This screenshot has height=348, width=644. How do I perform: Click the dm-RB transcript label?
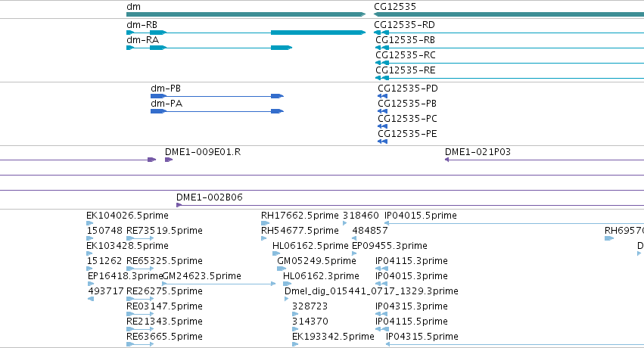(x=142, y=25)
